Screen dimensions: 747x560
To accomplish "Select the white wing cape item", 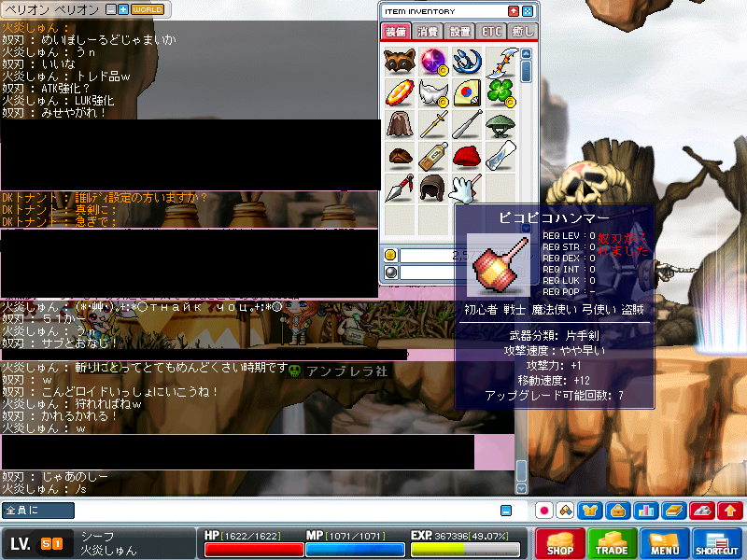I will point(433,93).
